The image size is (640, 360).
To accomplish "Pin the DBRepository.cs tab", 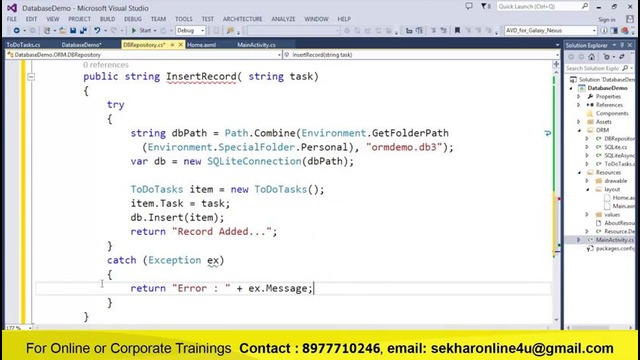I will 172,45.
